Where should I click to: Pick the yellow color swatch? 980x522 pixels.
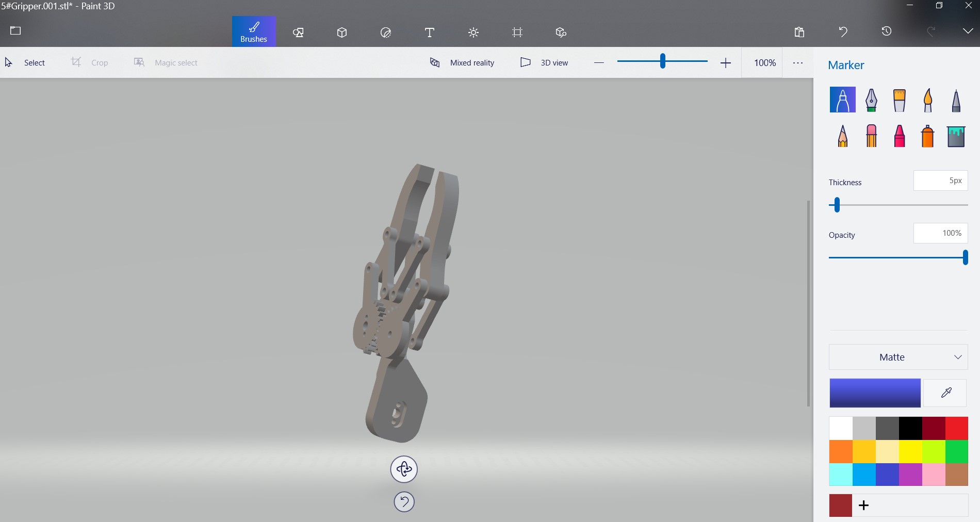pos(910,451)
